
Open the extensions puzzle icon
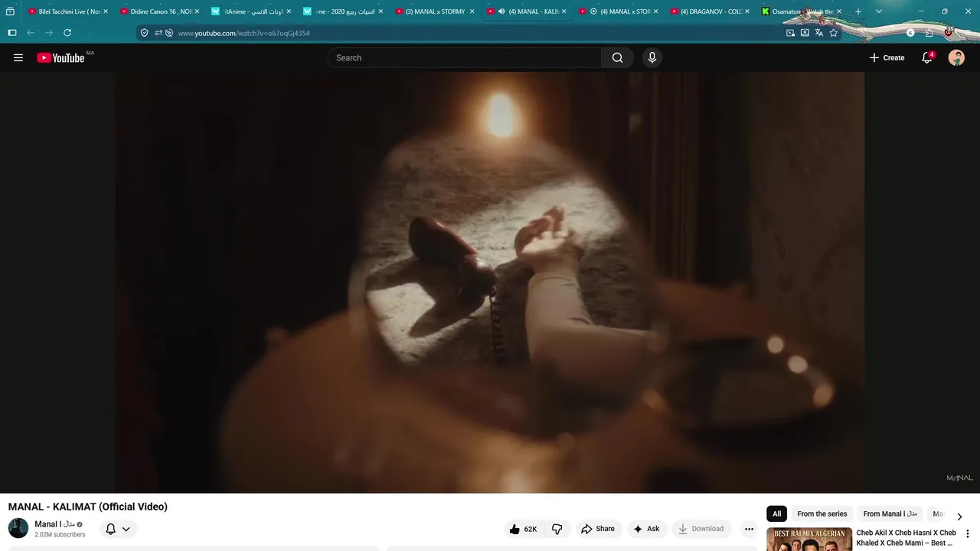[x=929, y=33]
